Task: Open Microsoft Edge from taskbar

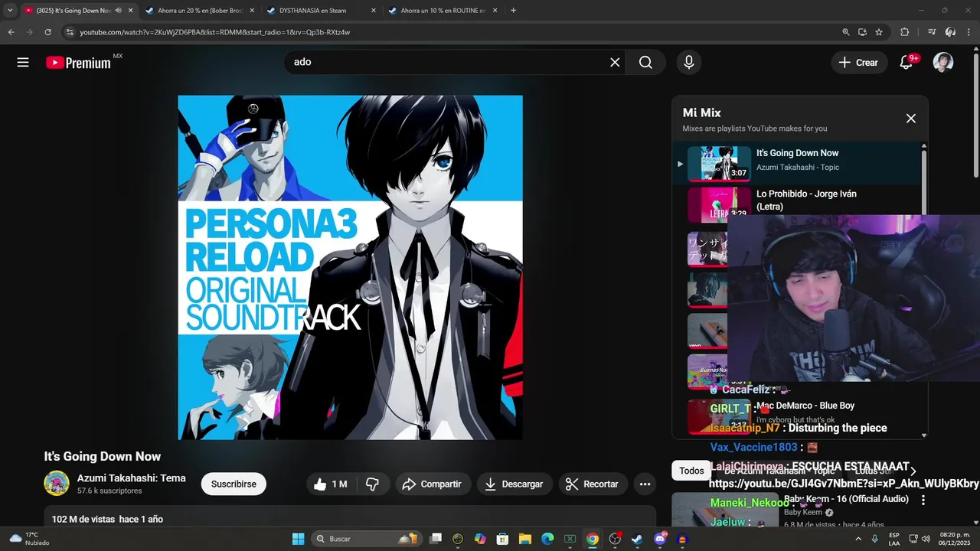Action: tap(547, 539)
